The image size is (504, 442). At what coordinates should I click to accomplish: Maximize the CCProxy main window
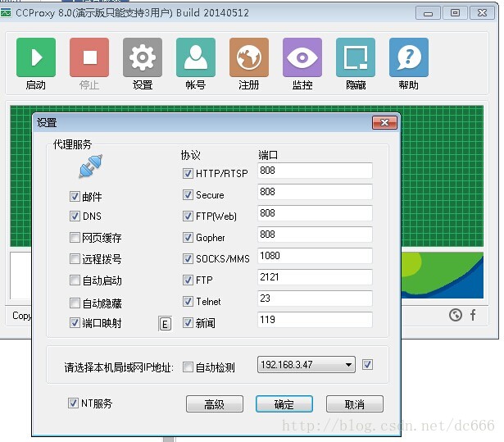[x=455, y=13]
